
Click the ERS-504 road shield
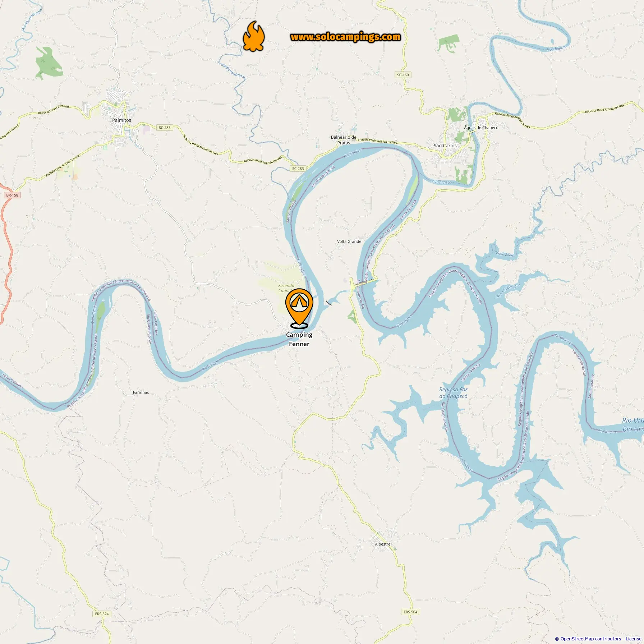[x=410, y=612]
